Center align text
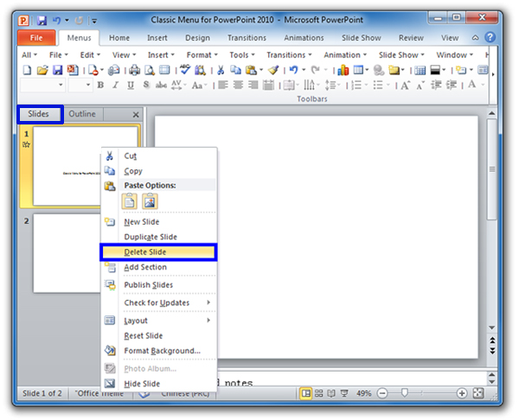519x420 pixels. coord(238,86)
